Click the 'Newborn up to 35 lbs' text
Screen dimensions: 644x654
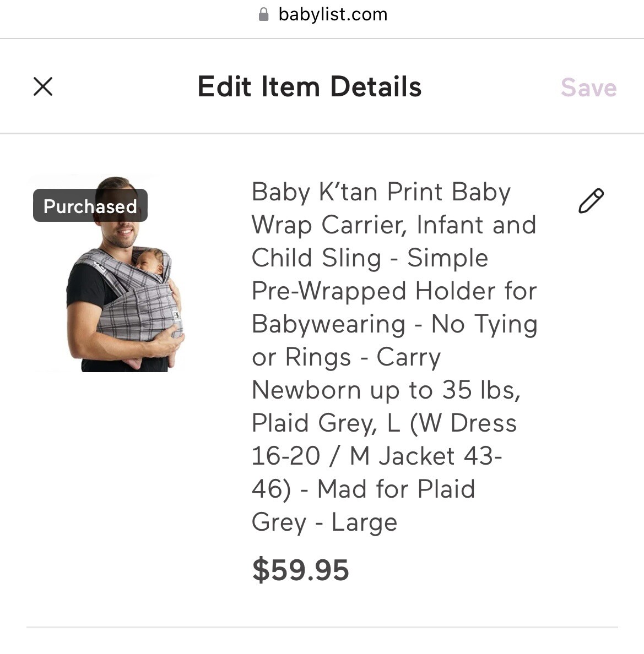pos(386,390)
